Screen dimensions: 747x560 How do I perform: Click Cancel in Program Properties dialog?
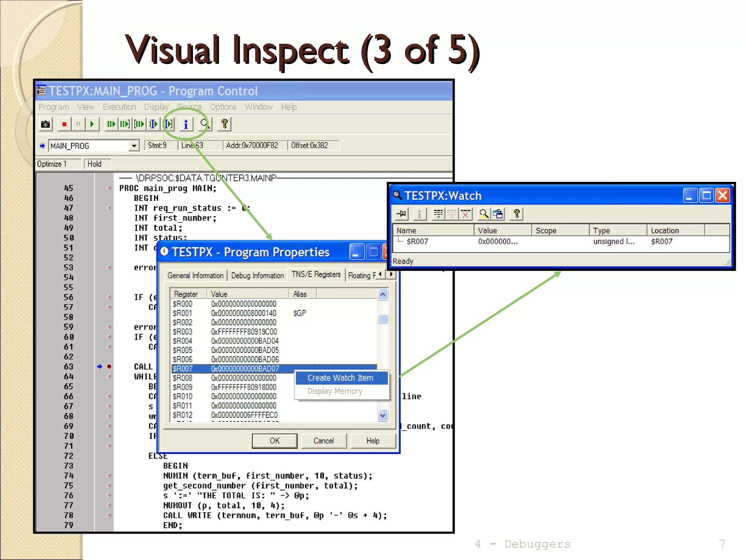(324, 441)
